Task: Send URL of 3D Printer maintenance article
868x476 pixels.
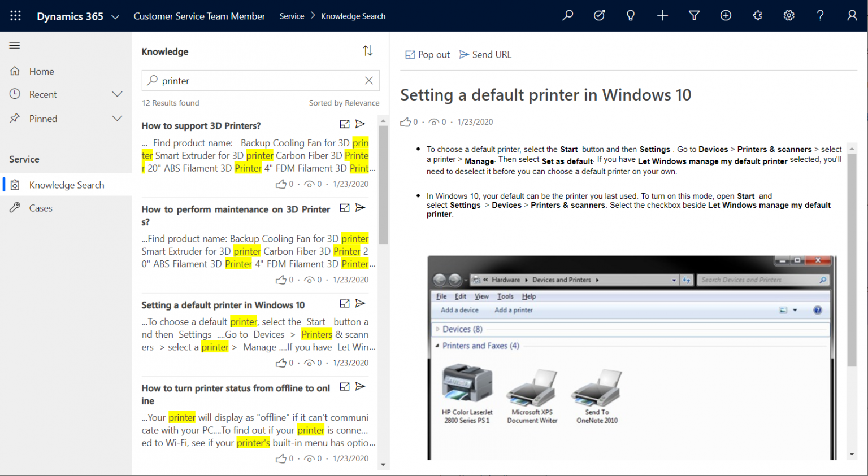Action: (x=360, y=208)
